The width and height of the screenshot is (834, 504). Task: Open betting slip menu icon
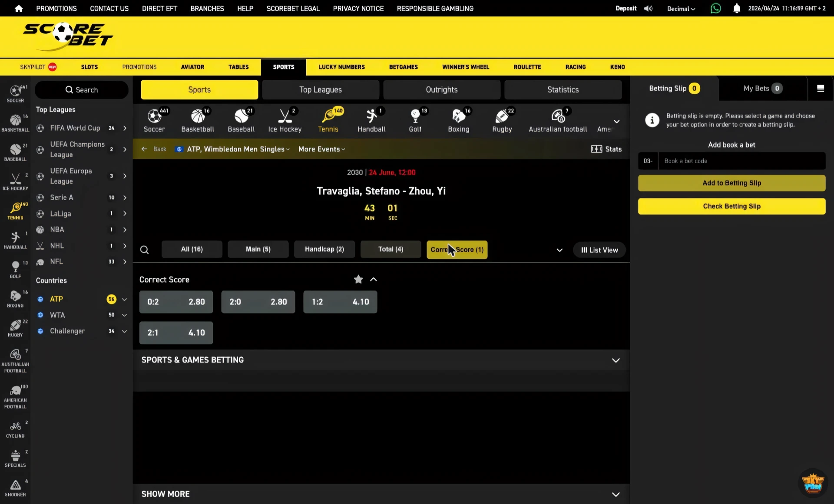tap(821, 89)
